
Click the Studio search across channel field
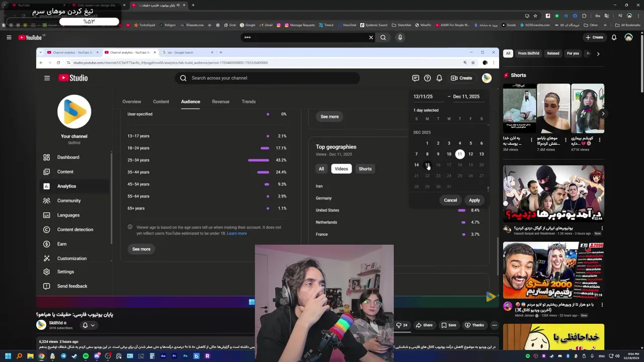(267, 78)
